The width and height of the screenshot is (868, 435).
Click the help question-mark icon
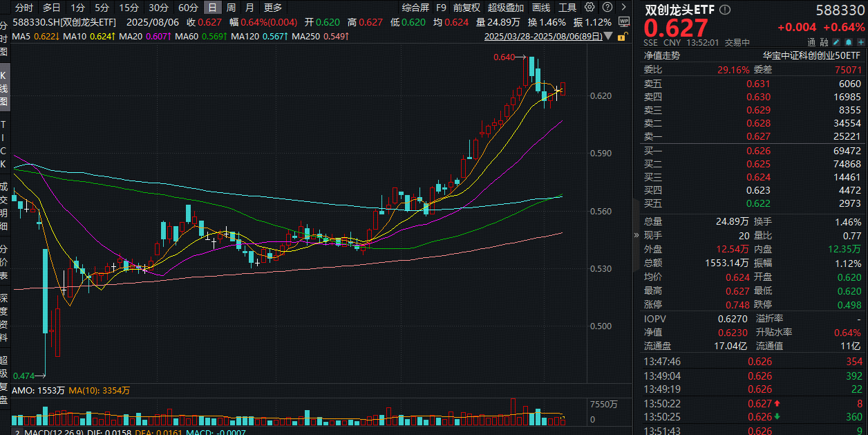click(607, 8)
